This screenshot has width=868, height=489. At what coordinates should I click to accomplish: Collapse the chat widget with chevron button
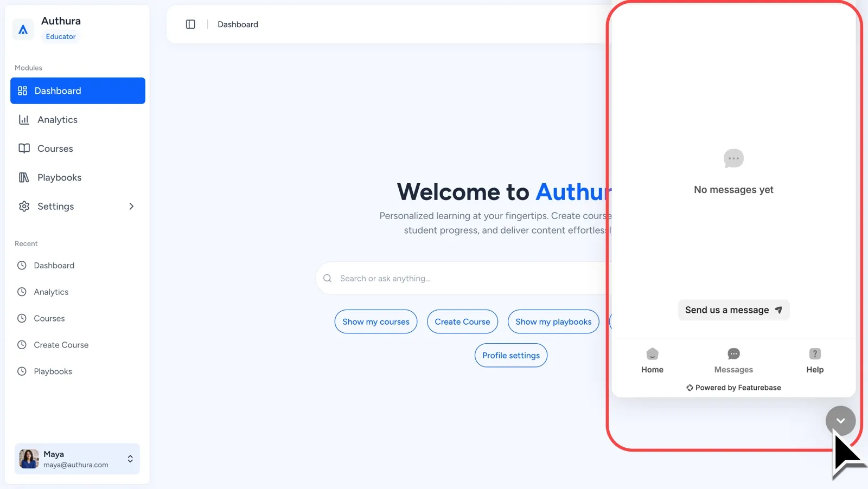point(840,421)
